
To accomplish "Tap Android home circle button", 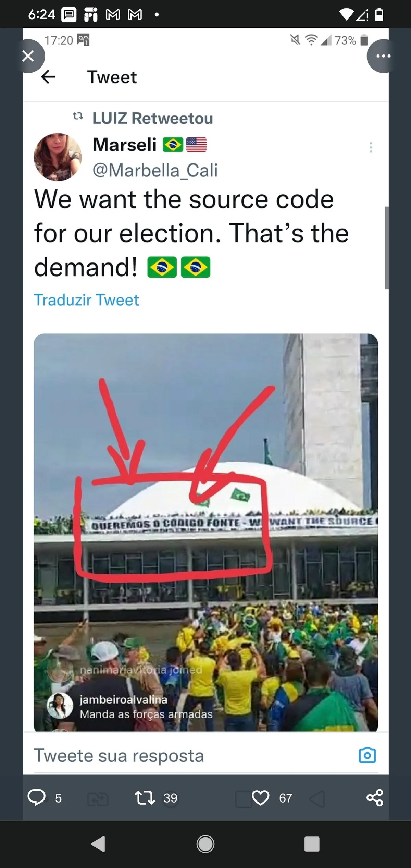I will tap(206, 844).
